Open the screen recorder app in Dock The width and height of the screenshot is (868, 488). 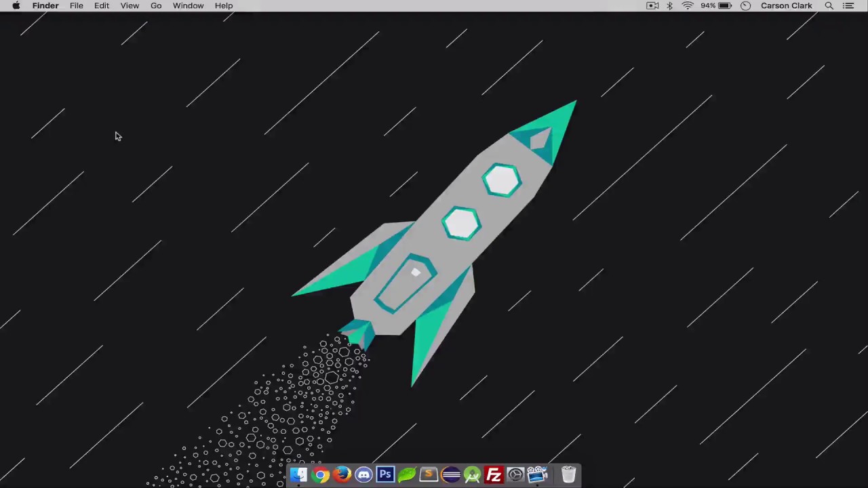coord(537,474)
